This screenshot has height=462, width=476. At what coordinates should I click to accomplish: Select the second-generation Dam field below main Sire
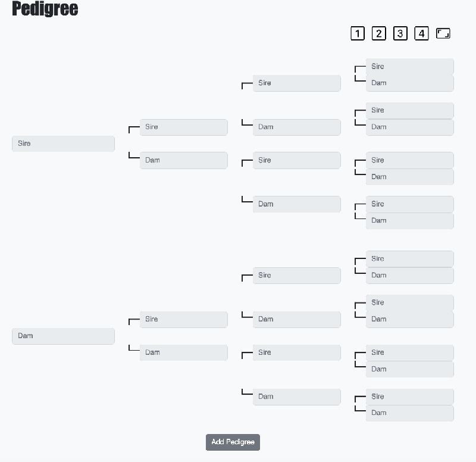(183, 160)
